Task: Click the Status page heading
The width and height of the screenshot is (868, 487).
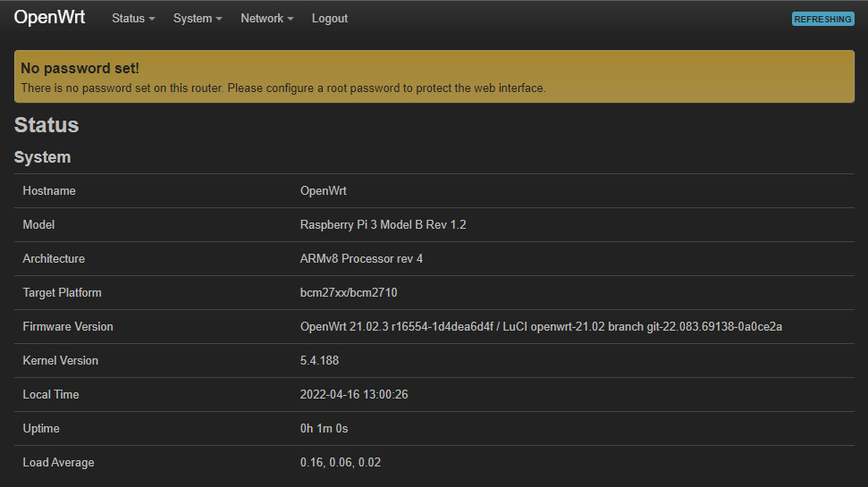Action: [46, 125]
